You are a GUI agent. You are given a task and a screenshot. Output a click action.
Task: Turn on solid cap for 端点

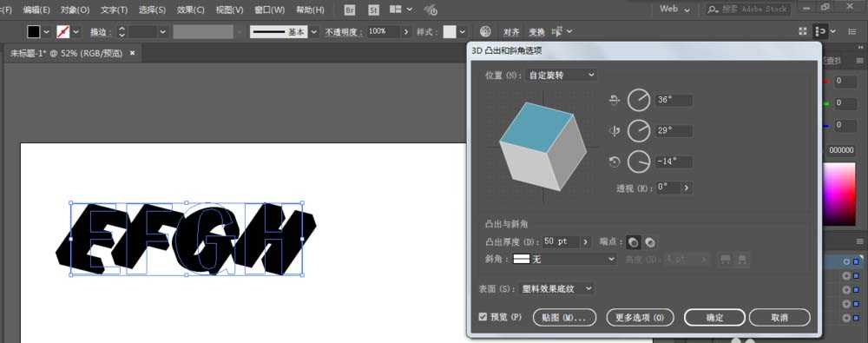634,242
